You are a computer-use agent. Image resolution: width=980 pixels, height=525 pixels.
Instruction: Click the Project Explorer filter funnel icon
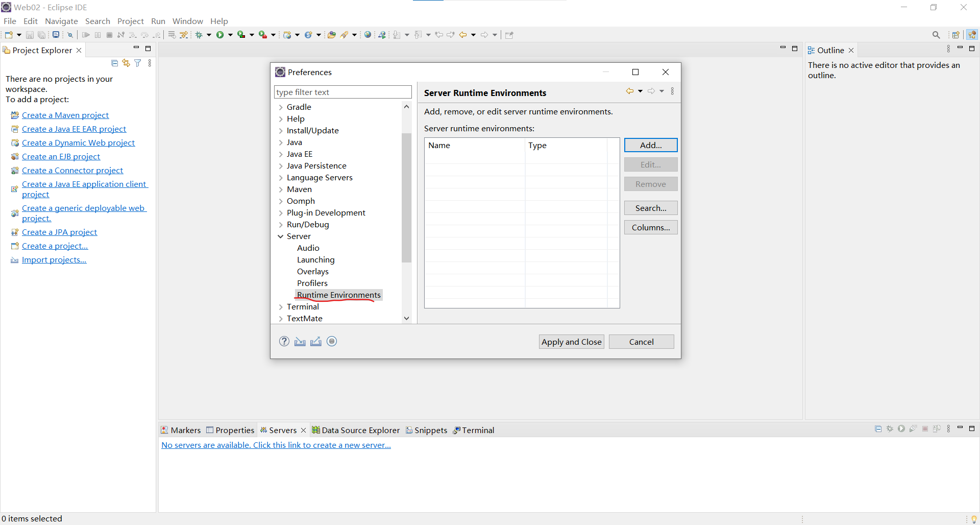point(138,63)
